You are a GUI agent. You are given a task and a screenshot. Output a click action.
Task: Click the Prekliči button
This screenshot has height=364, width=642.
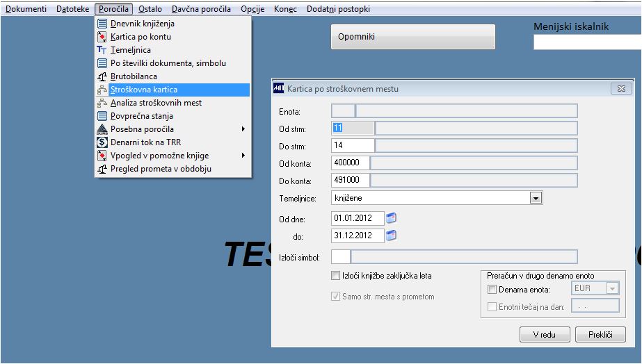click(600, 335)
